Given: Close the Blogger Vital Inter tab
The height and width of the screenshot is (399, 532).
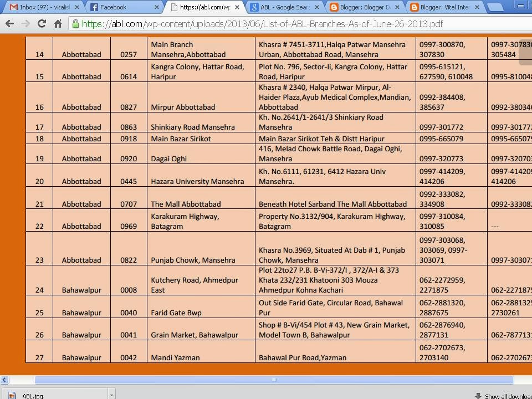Looking at the screenshot, I should pyautogui.click(x=477, y=7).
